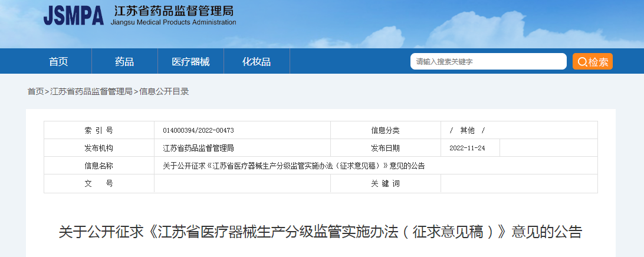Open the 化妆品 navigation tab
The width and height of the screenshot is (644, 257).
pyautogui.click(x=257, y=61)
